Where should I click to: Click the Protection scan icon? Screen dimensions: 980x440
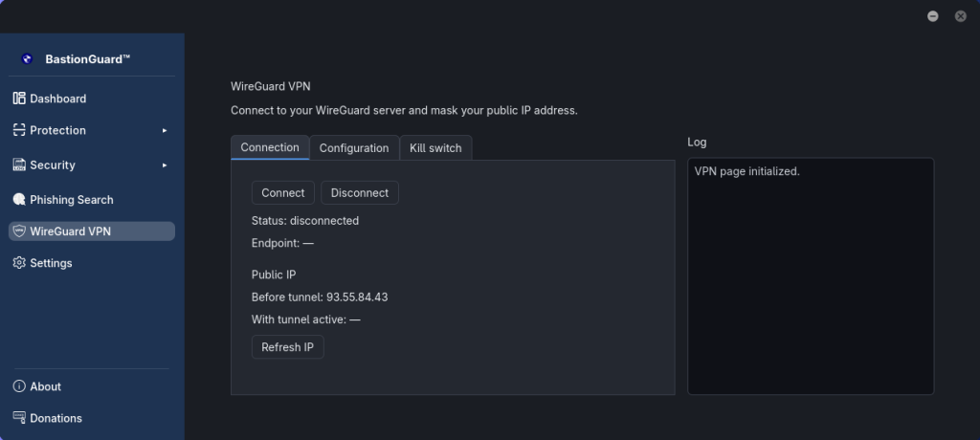[19, 130]
